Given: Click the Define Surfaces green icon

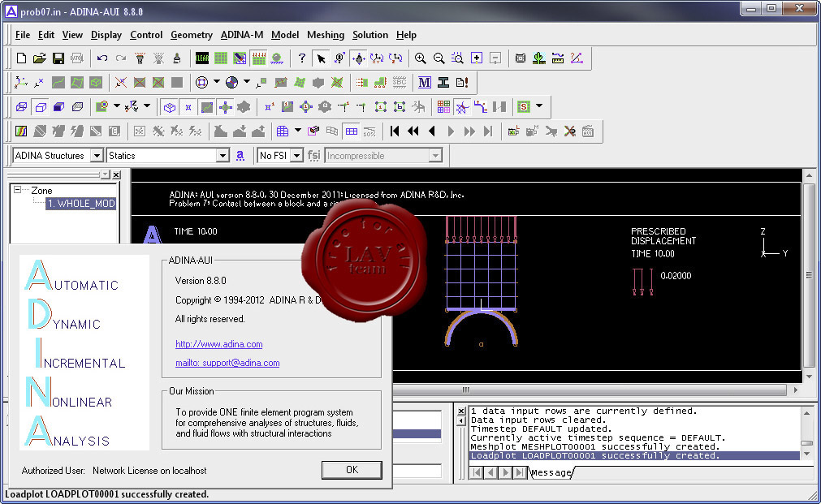Looking at the screenshot, I should (x=77, y=82).
